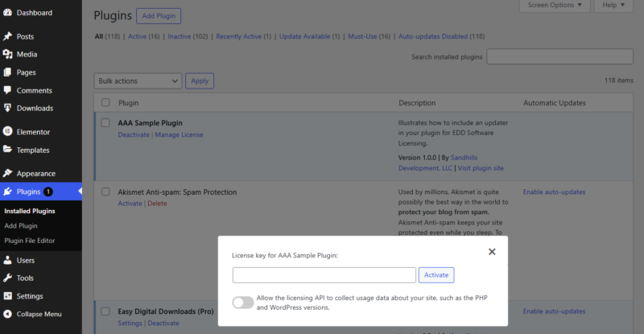Click the Automatic Updates column header
The image size is (644, 334).
point(555,103)
